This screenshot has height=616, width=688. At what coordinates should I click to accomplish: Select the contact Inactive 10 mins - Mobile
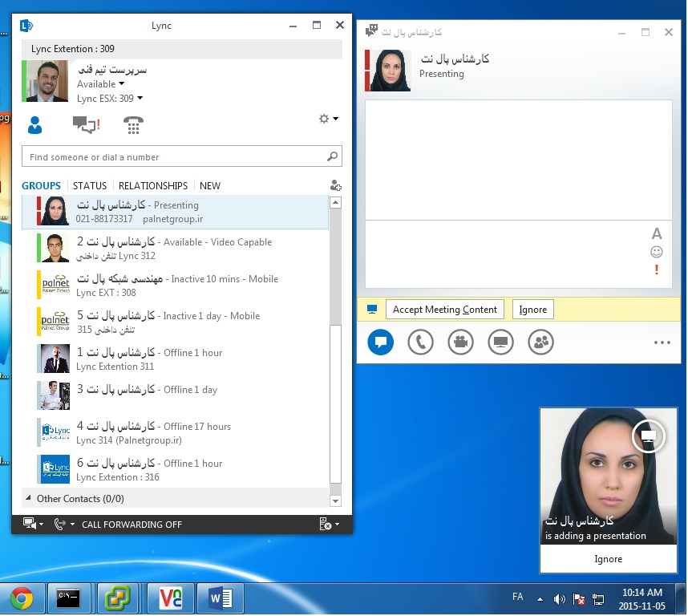(x=175, y=286)
